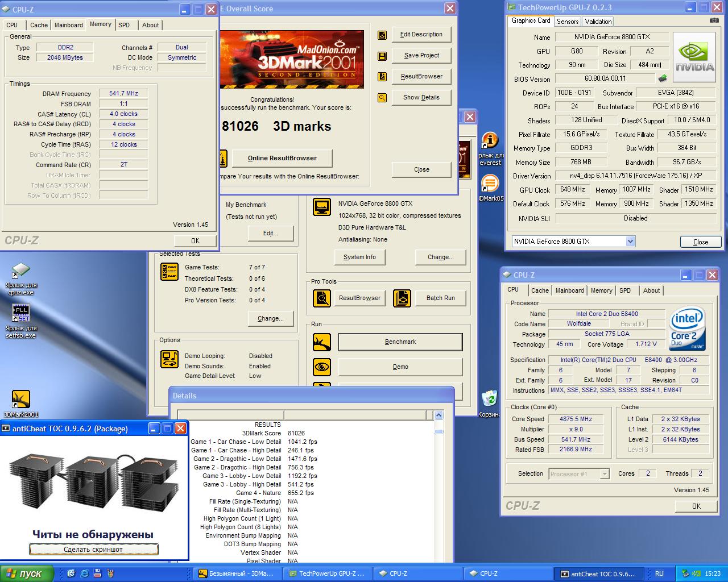Image resolution: width=728 pixels, height=582 pixels.
Task: Click the display monitor icon in 3DMark
Action: point(322,207)
